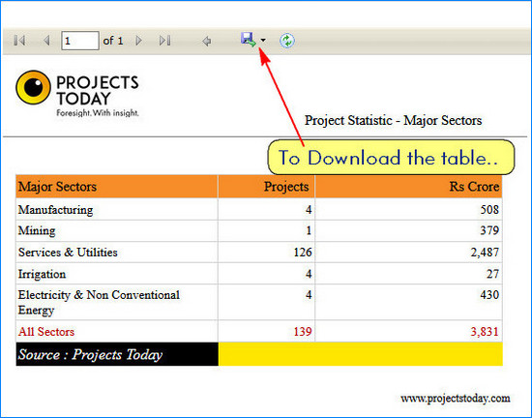Click the yellow To Download the table callout
This screenshot has height=418, width=532.
(391, 158)
